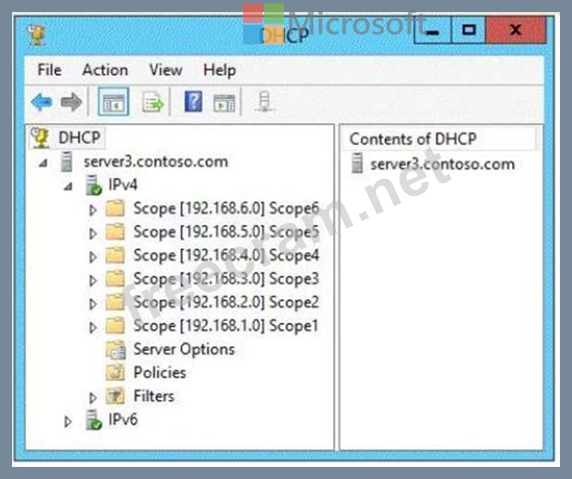Select server3.contoso.com in the contents pane
This screenshot has height=479, width=572.
tap(433, 164)
